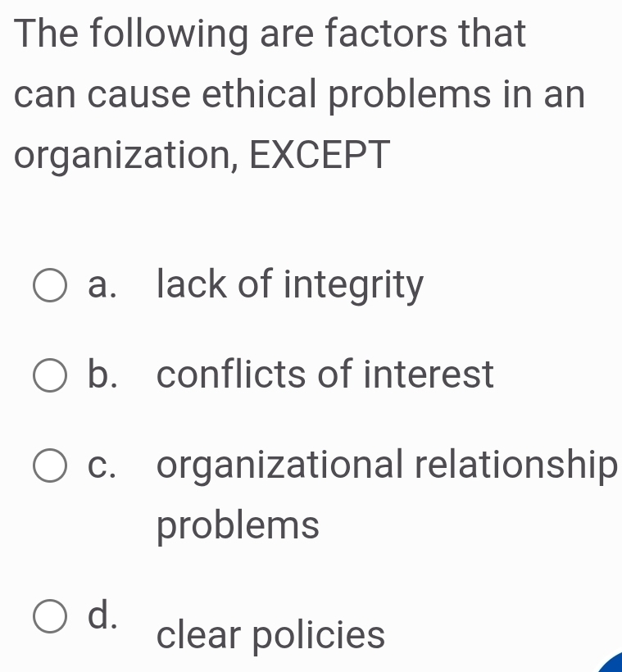Click the "conflicts of interest" answer text
Viewport: 622px width, 672px height.
coord(325,375)
